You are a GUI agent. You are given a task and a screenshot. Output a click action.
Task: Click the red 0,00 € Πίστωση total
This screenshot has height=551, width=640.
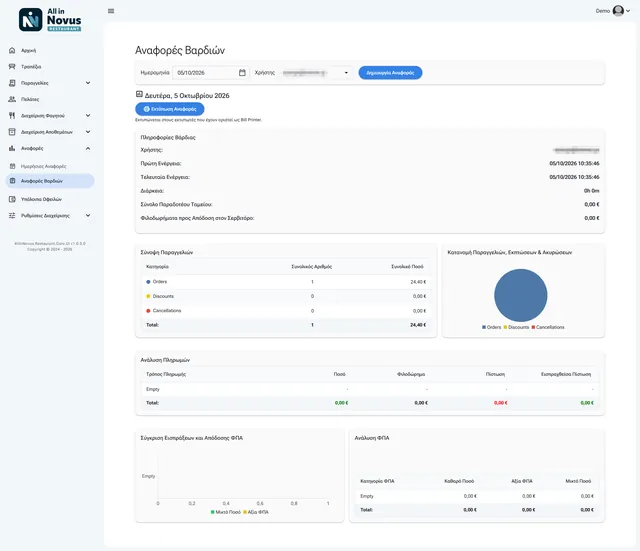click(x=500, y=403)
